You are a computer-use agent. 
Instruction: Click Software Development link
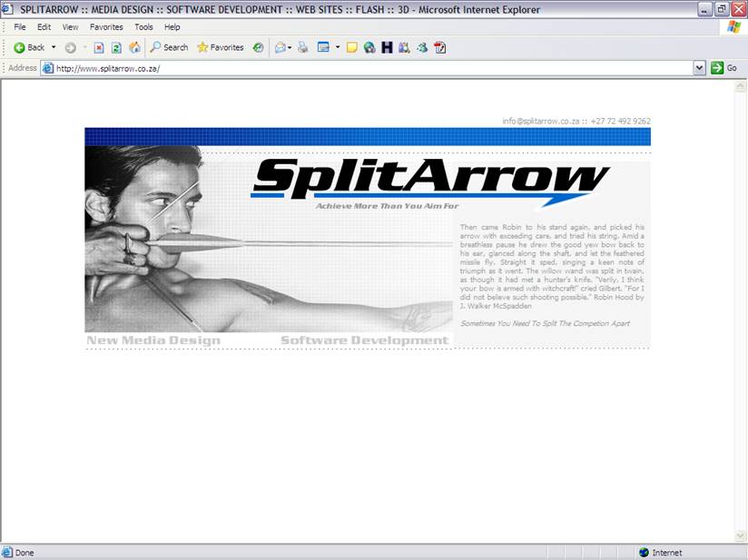(364, 340)
